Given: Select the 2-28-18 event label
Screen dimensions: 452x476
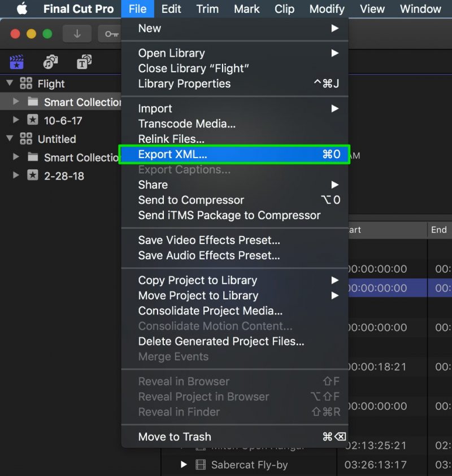Looking at the screenshot, I should (64, 176).
